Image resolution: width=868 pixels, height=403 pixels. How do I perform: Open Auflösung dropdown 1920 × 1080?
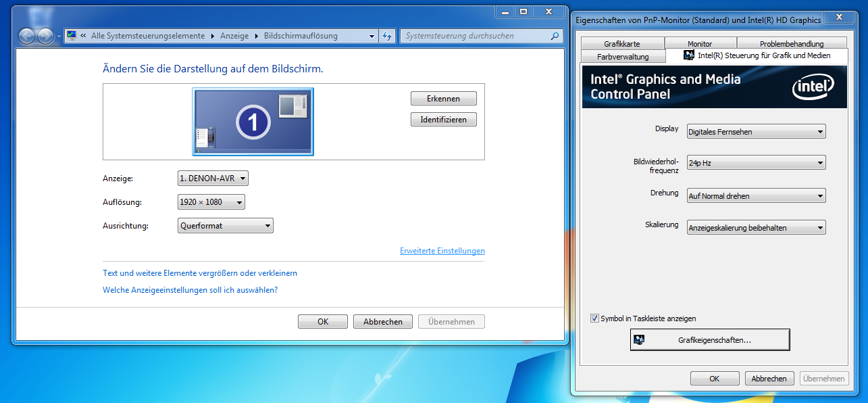(x=211, y=202)
